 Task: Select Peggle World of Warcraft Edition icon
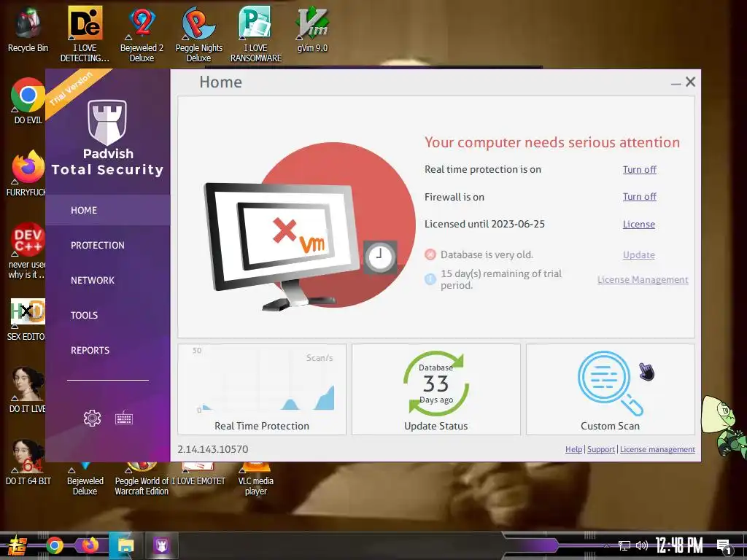coord(142,479)
